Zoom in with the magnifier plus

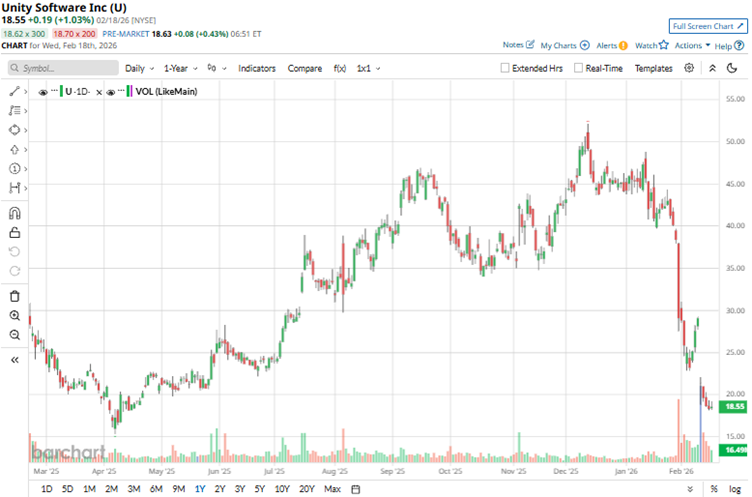click(x=14, y=315)
